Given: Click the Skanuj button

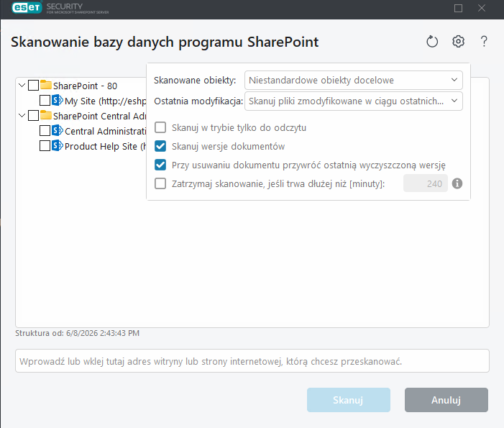Looking at the screenshot, I should [349, 400].
